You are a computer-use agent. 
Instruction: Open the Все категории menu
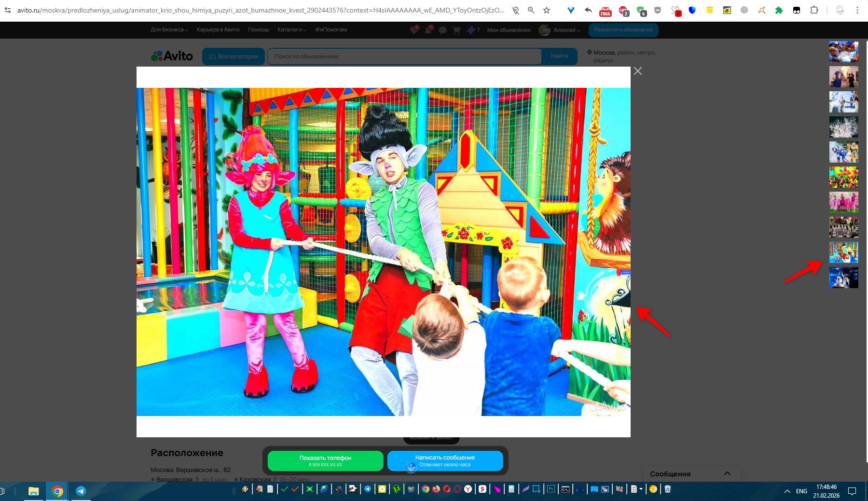pos(234,56)
